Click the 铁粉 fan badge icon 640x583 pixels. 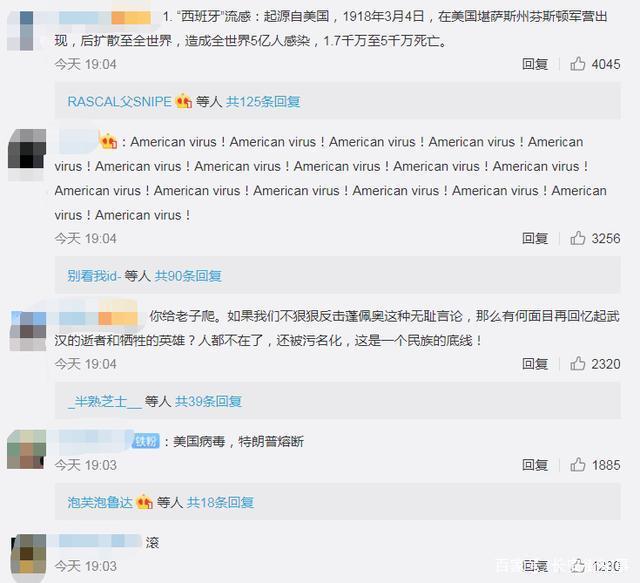(146, 441)
